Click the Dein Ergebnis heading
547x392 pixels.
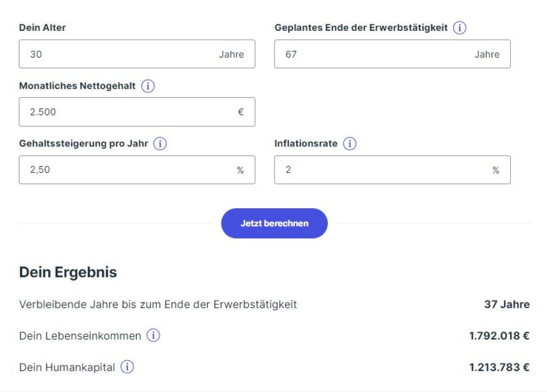68,272
